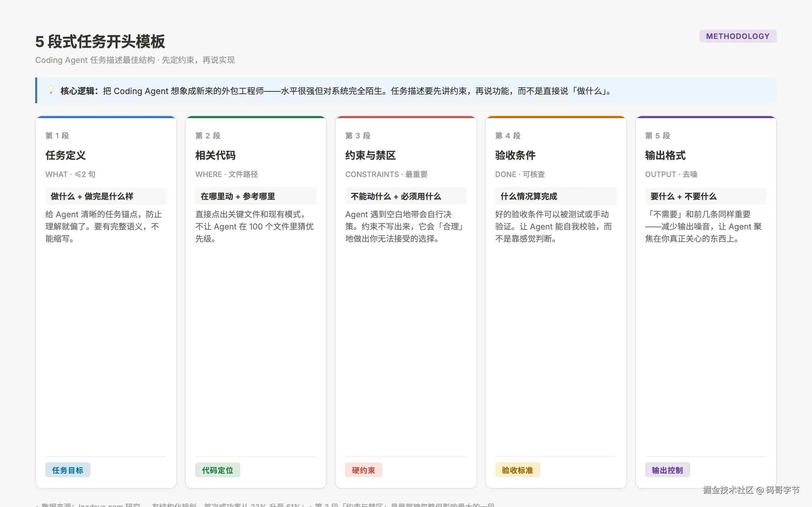
Task: Click the paragraph starting 好的验收条件
Action: point(554,226)
